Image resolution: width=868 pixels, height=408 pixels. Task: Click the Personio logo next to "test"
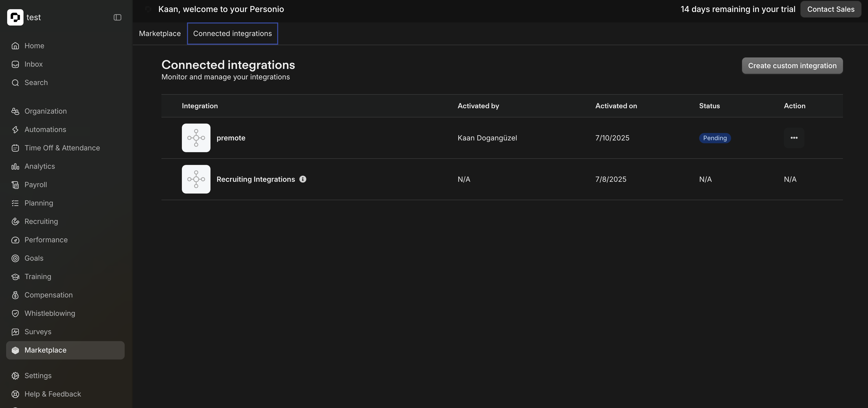tap(15, 17)
